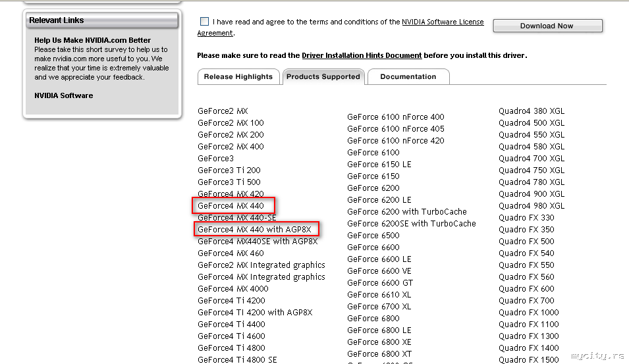This screenshot has width=629, height=364.
Task: Select the GeForce2 MX 200 entry
Action: pyautogui.click(x=231, y=135)
